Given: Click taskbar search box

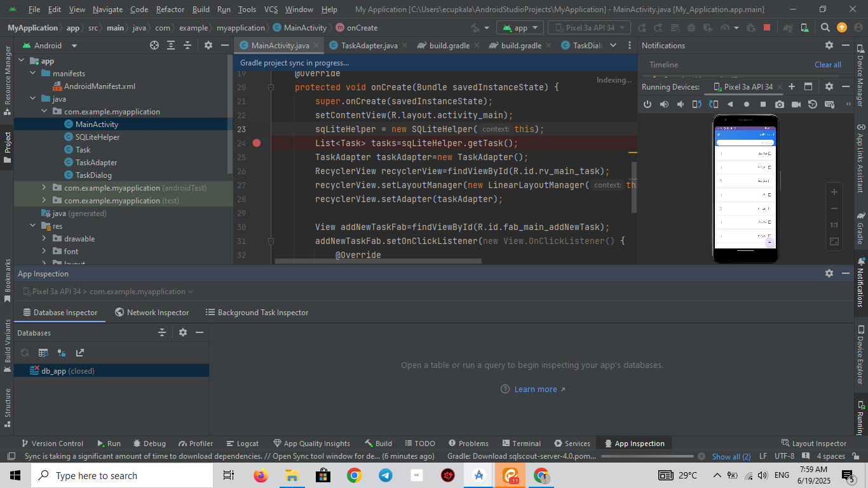Looking at the screenshot, I should (x=121, y=475).
